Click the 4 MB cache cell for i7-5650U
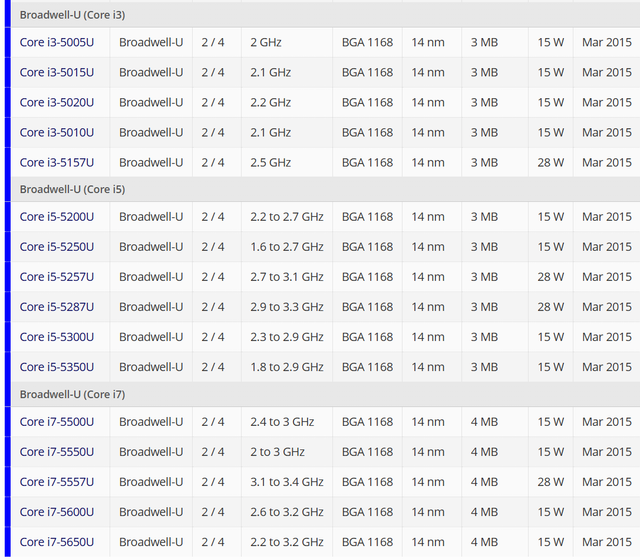Image resolution: width=640 pixels, height=560 pixels. (x=495, y=542)
